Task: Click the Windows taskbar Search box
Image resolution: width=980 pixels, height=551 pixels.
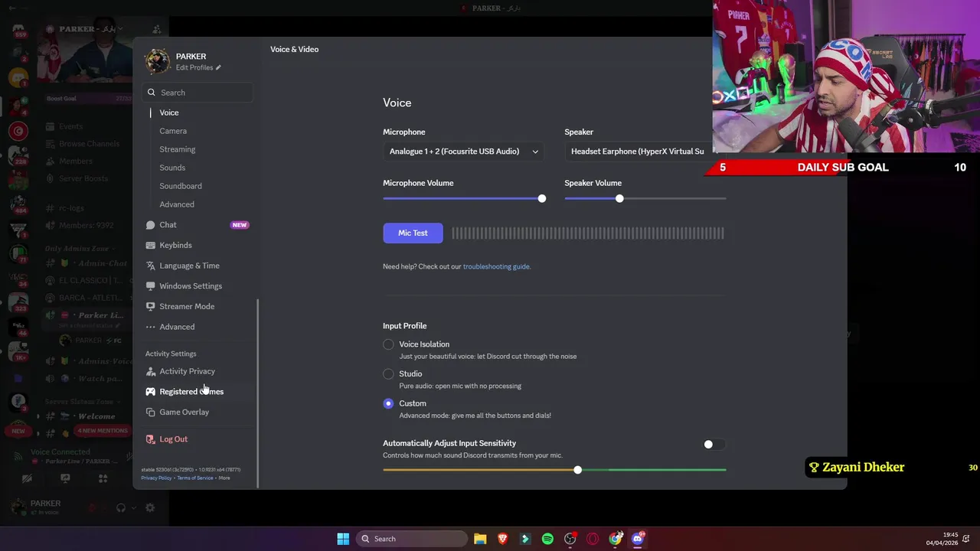Action: 412,539
